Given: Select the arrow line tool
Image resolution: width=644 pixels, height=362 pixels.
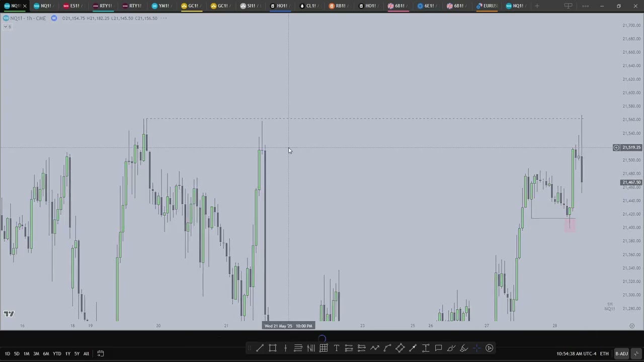Looking at the screenshot, I should [413, 348].
